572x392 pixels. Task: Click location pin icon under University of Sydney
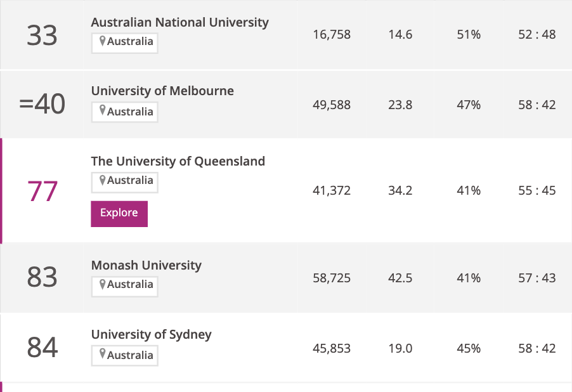click(x=103, y=355)
